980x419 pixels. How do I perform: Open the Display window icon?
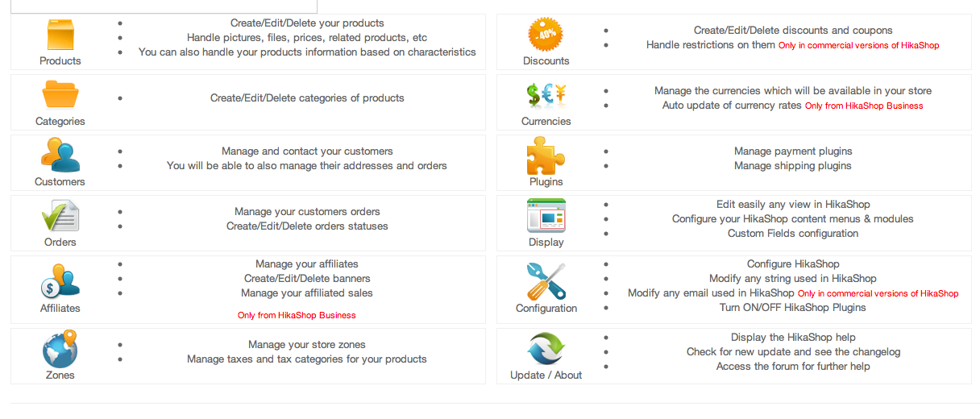tap(546, 216)
